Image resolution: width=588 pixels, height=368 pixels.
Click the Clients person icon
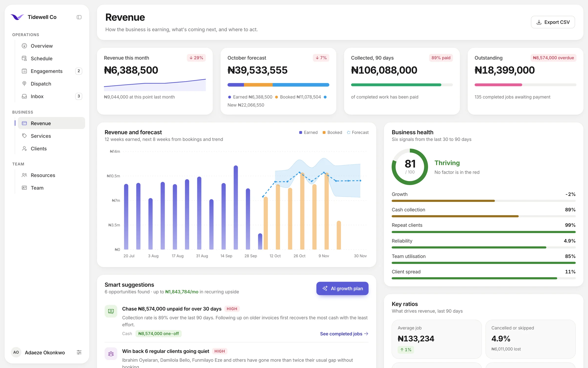click(x=24, y=148)
